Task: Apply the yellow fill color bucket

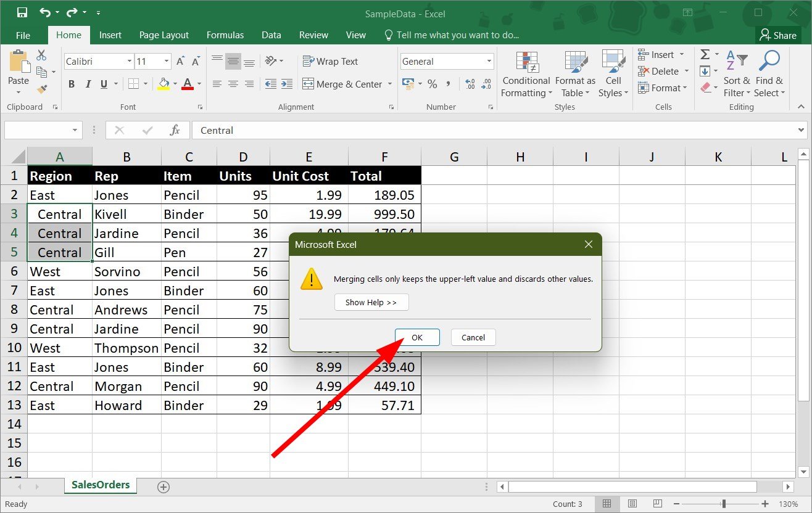Action: pos(164,84)
